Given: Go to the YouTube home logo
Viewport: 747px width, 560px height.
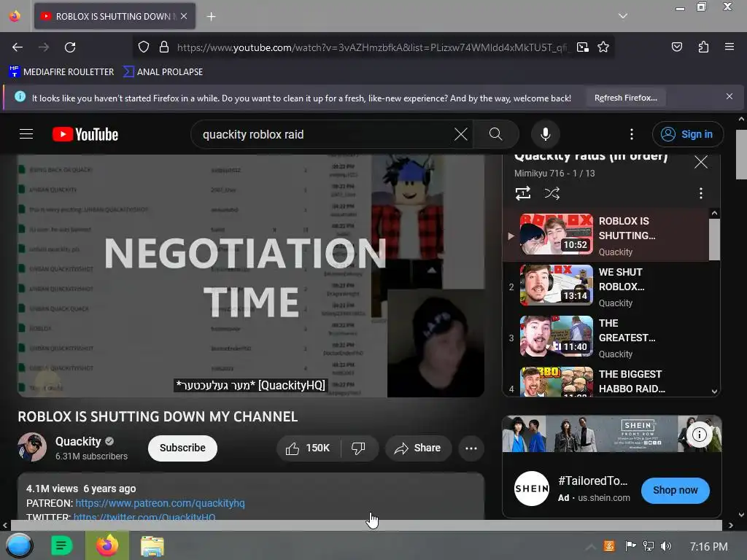Looking at the screenshot, I should [85, 134].
